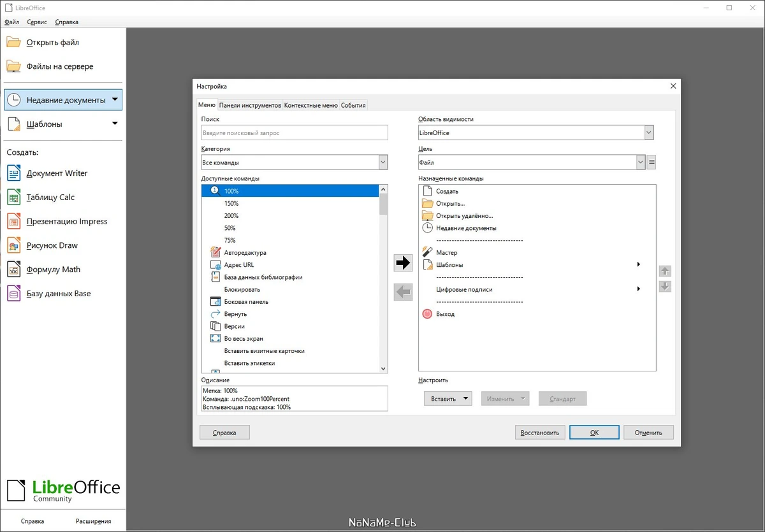Click the Math formula icon
This screenshot has width=765, height=532.
coord(14,270)
